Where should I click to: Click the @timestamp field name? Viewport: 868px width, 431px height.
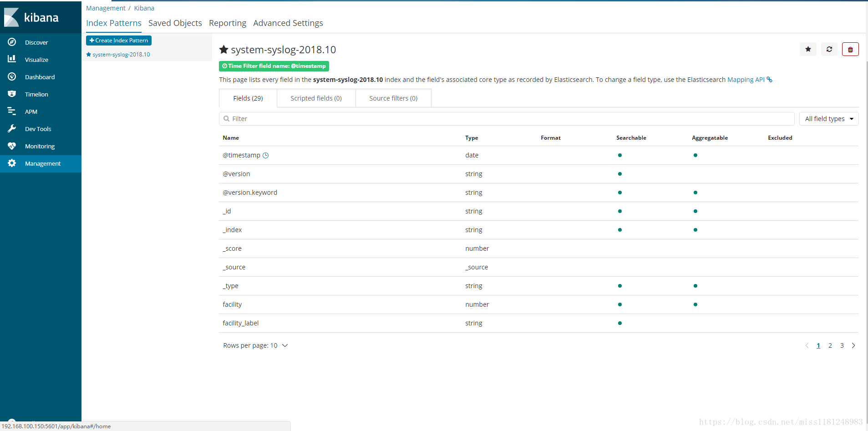coord(241,155)
